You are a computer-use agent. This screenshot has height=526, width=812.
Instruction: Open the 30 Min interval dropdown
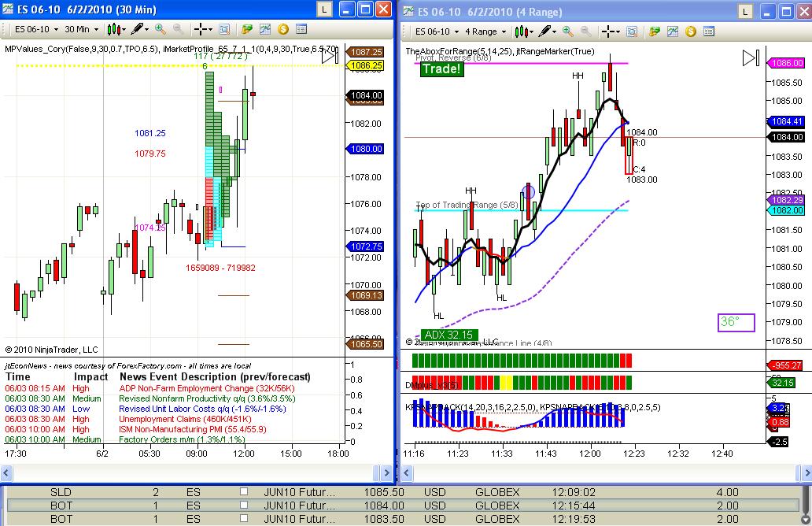81,30
